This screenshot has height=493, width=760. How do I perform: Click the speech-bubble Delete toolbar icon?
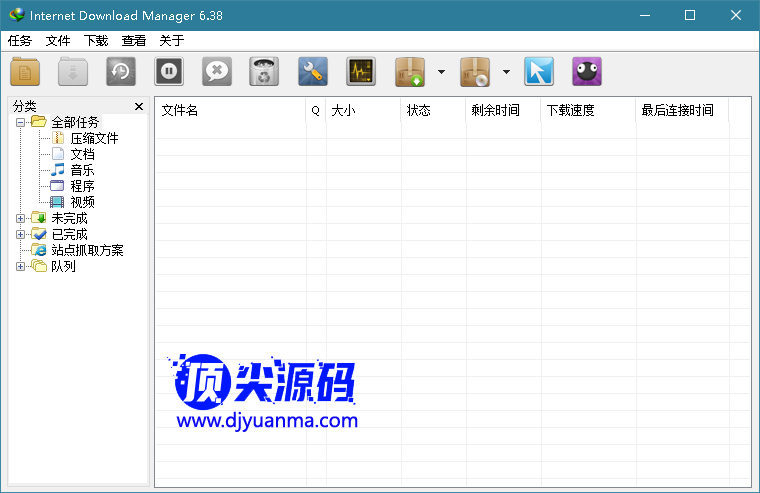click(x=217, y=72)
